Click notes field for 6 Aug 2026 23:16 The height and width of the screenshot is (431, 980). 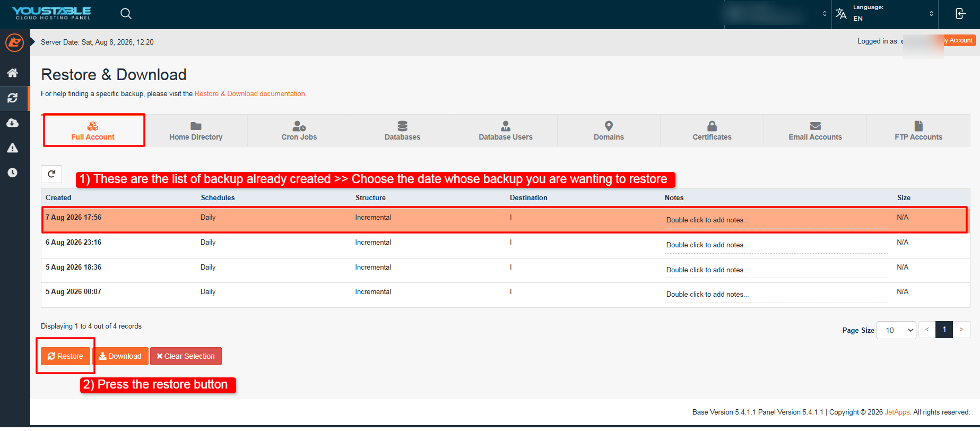[776, 245]
